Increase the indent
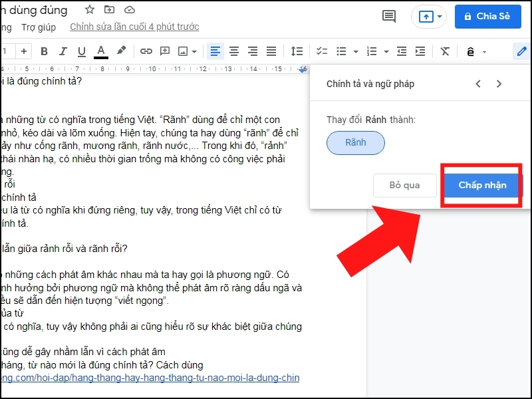 420,52
